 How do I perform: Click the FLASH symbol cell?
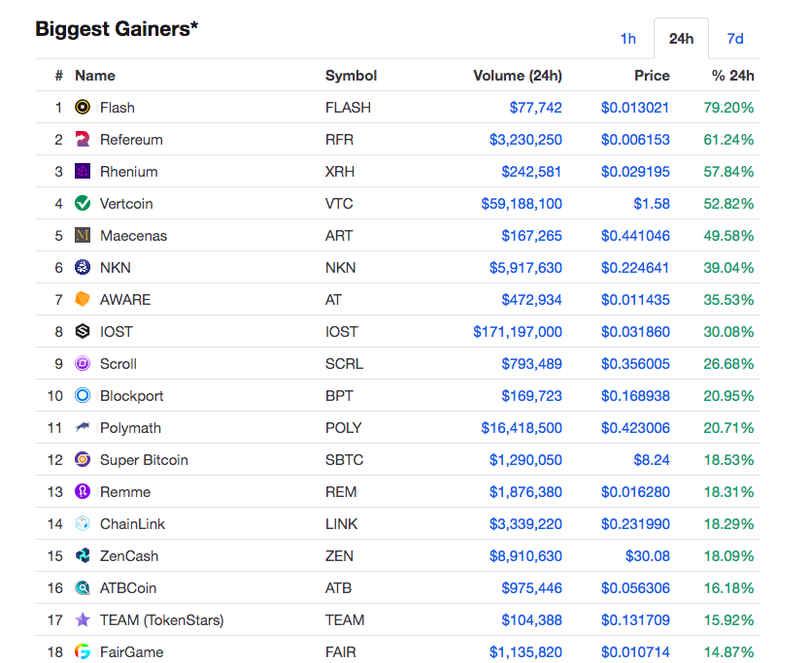click(x=348, y=108)
